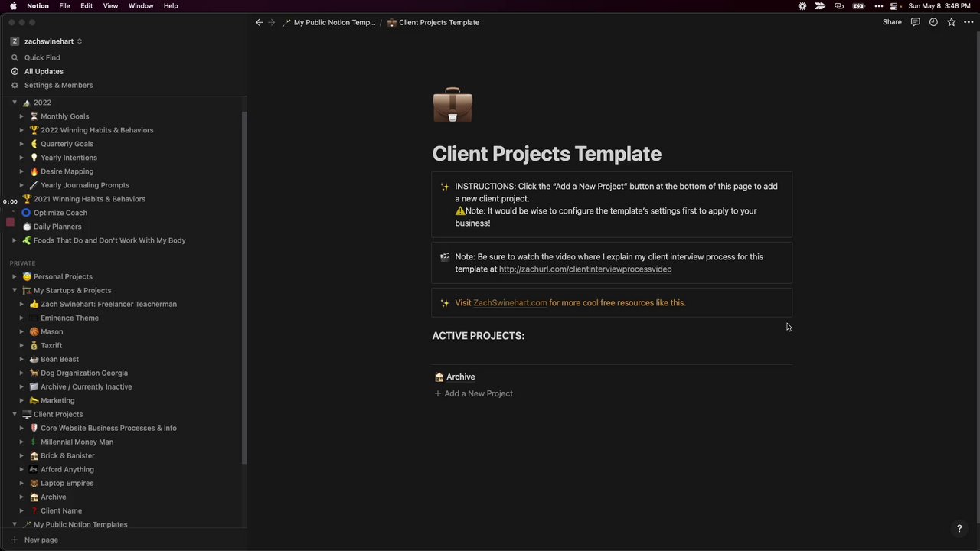Image resolution: width=980 pixels, height=551 pixels.
Task: Click the Share button
Action: (892, 22)
